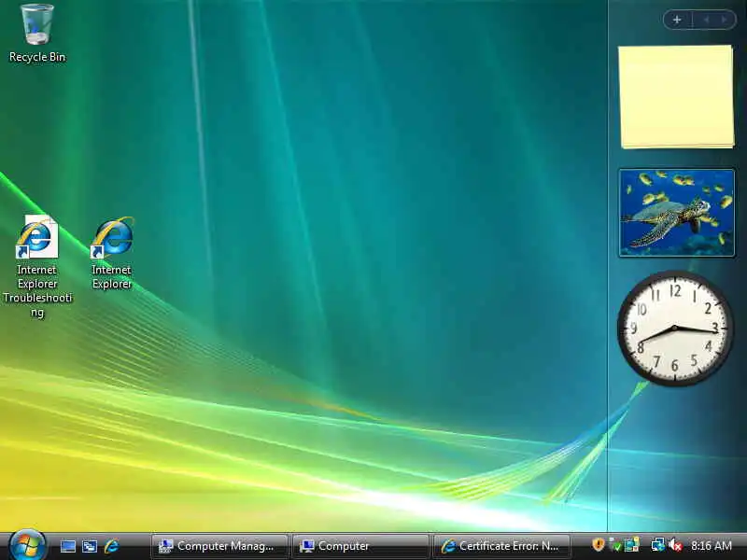Open the Certificate Error taskbar window
Screen dimensions: 747x560
501,546
